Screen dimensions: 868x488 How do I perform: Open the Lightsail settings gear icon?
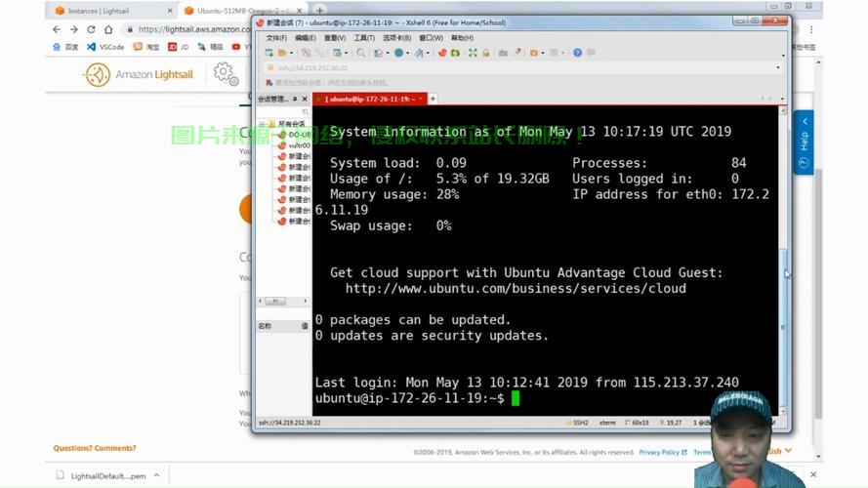point(224,73)
